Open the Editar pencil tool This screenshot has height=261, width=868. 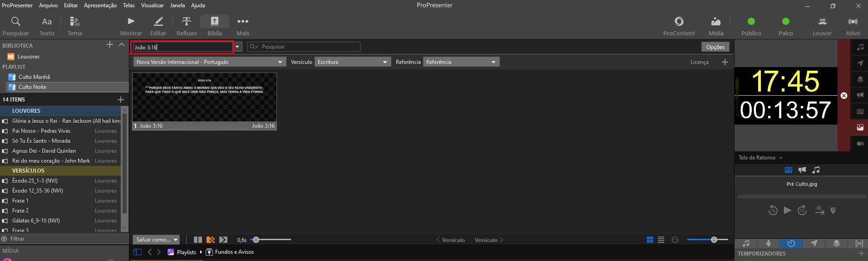[158, 26]
